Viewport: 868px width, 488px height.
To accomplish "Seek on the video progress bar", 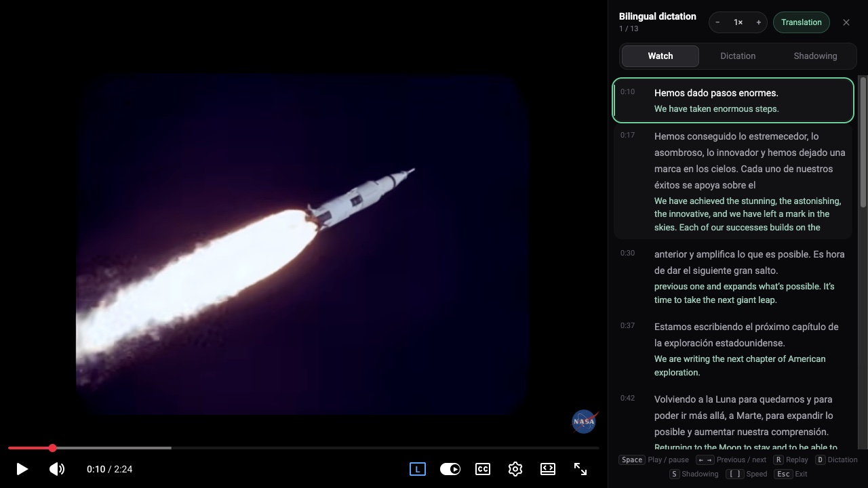I will (x=304, y=448).
